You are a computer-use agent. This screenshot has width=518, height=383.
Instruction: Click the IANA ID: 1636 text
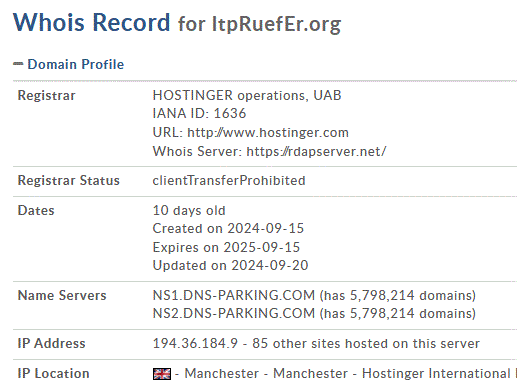coord(199,113)
